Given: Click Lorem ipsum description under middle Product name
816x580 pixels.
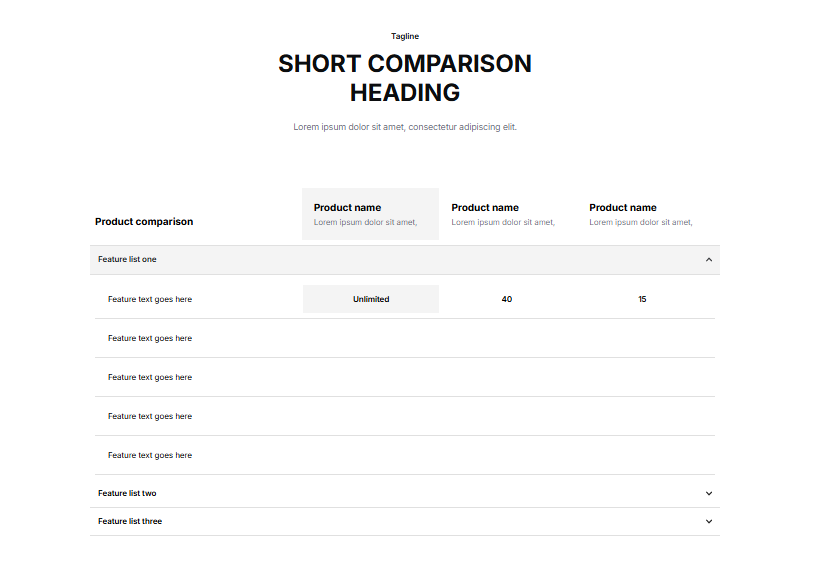Looking at the screenshot, I should click(x=503, y=222).
